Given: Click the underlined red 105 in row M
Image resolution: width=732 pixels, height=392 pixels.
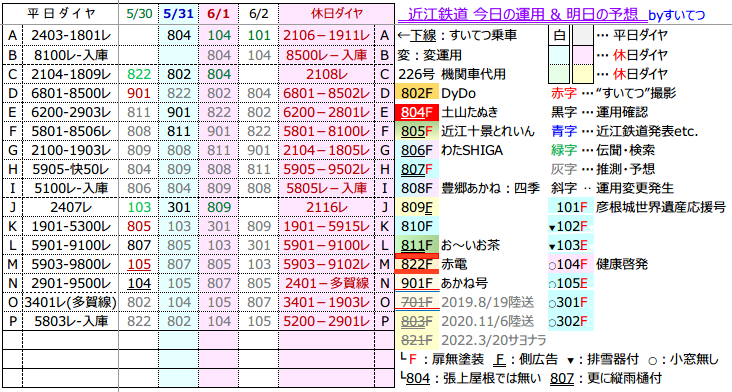Looking at the screenshot, I should point(139,265).
